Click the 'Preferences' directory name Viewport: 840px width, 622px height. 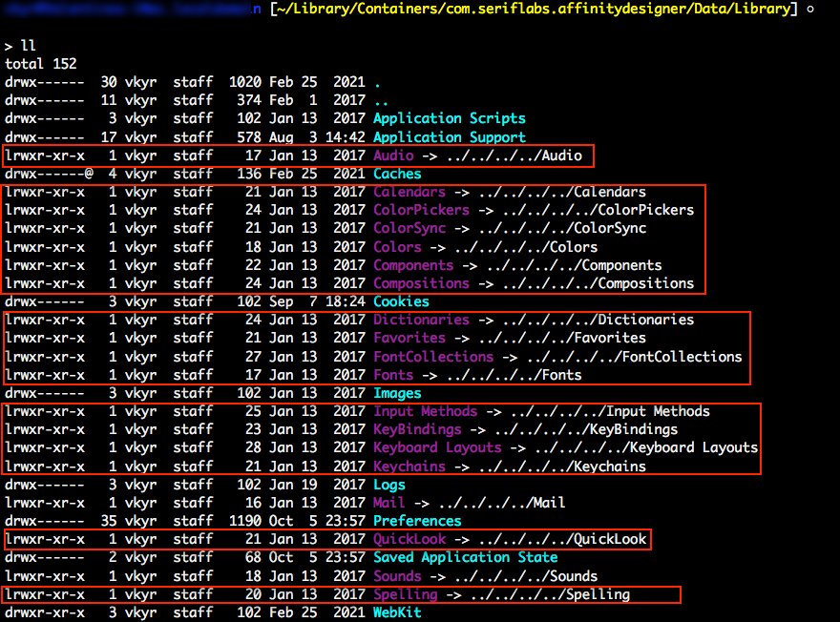[x=417, y=521]
